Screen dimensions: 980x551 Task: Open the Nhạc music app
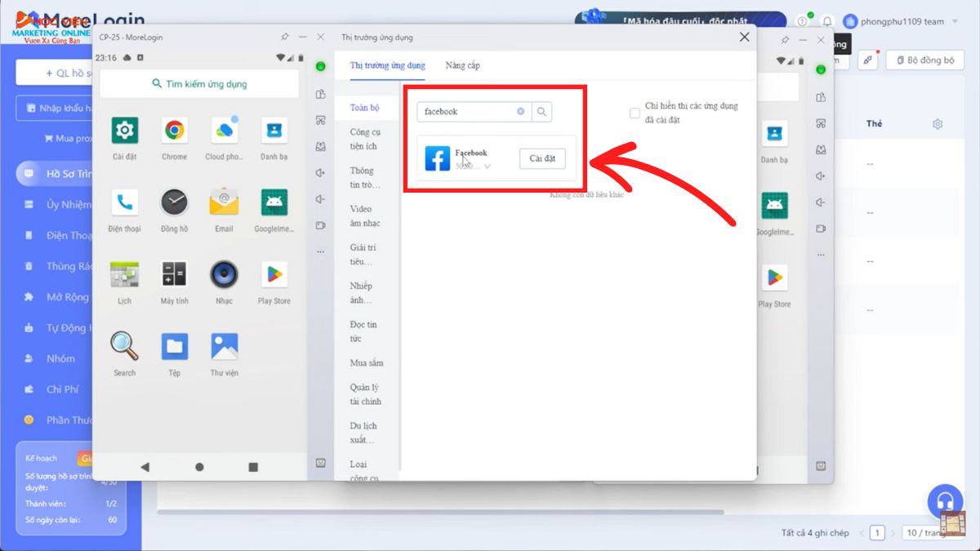pos(224,274)
